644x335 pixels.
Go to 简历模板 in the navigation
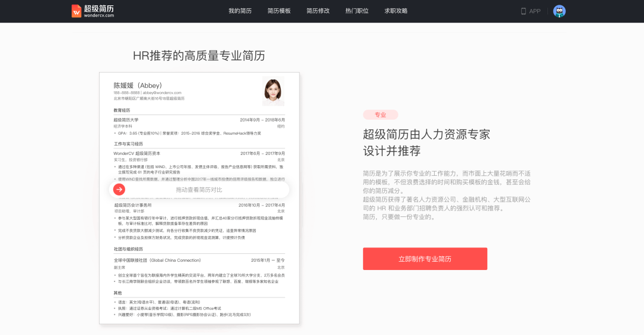coord(279,11)
